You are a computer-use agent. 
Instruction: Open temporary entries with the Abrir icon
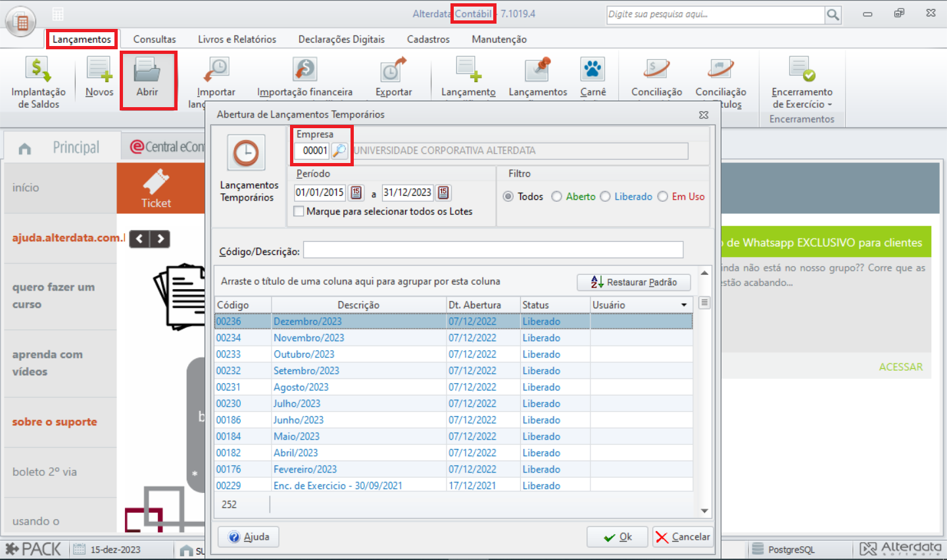tap(147, 69)
